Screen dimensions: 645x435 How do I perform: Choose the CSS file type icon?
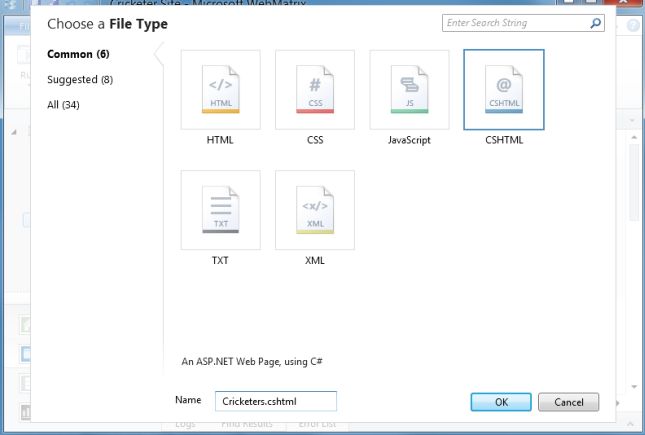click(x=315, y=90)
